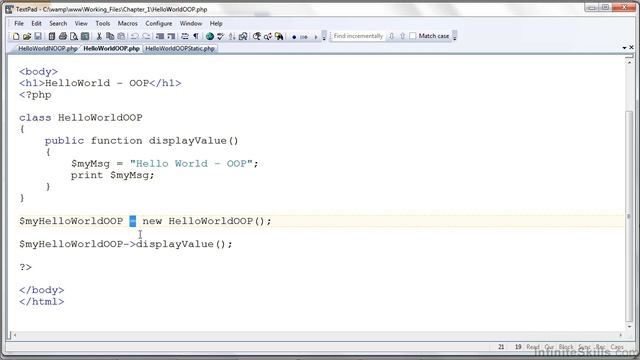
Task: Click the "<h1>HelloWorld - OOP</h1>" line
Action: [x=100, y=83]
